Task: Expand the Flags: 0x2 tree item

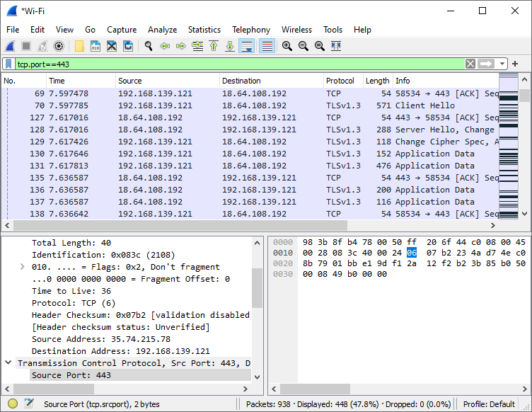Action: (x=23, y=267)
